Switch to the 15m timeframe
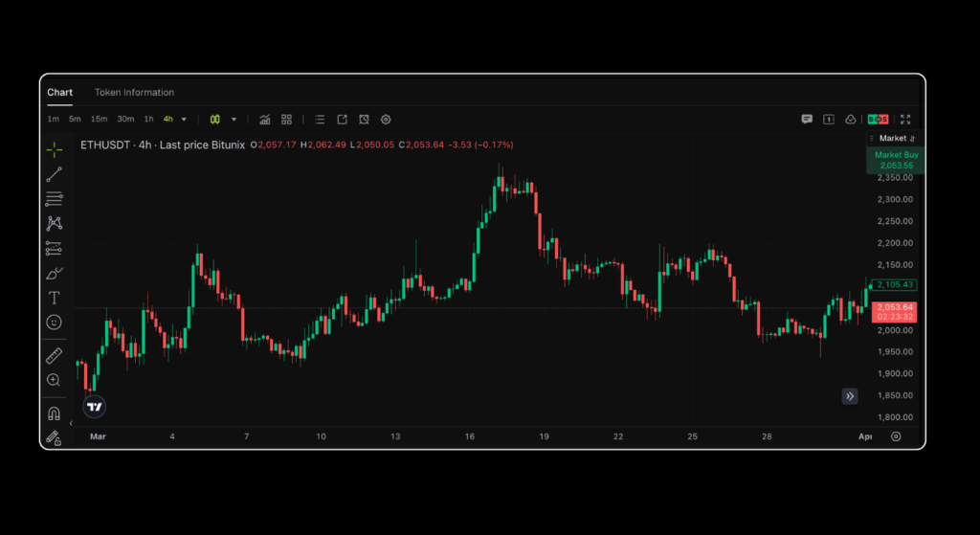This screenshot has height=535, width=980. click(x=99, y=119)
